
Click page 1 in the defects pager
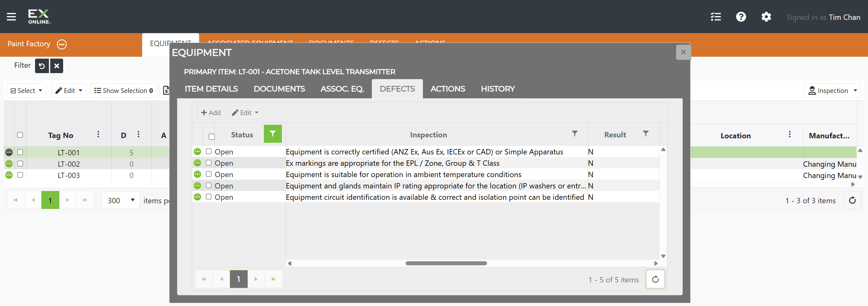pos(239,279)
